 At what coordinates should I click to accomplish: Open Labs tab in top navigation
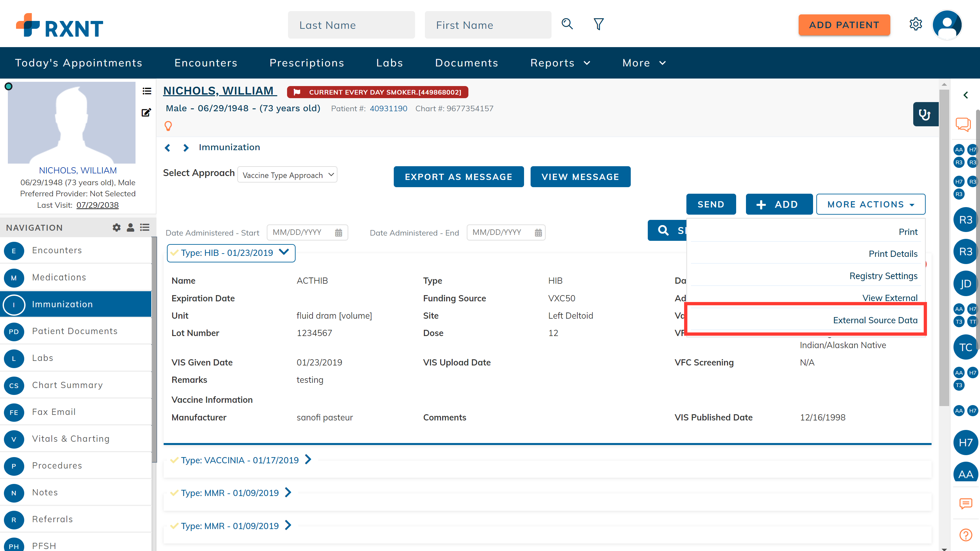[390, 63]
